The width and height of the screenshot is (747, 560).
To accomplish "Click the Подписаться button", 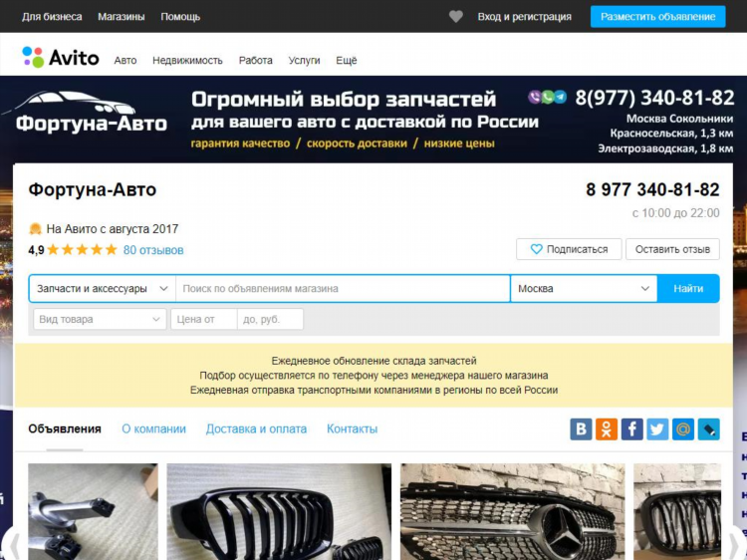I will click(569, 249).
